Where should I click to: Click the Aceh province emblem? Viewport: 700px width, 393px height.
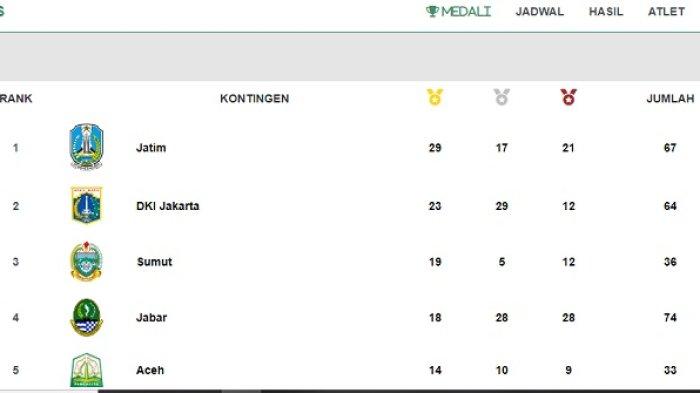click(87, 370)
